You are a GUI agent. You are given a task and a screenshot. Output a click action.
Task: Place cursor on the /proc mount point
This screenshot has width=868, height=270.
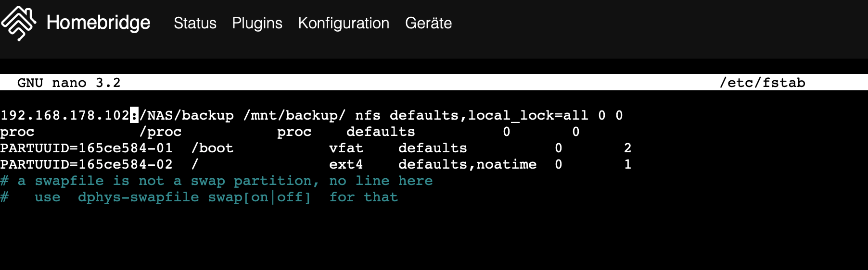160,132
